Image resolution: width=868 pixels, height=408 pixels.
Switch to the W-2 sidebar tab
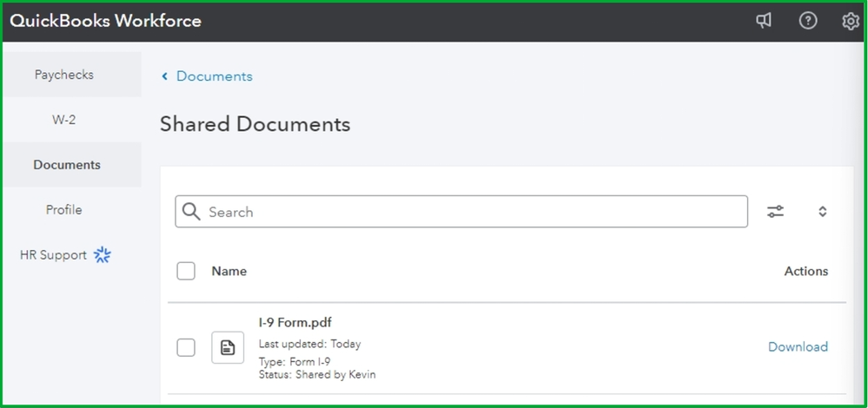(x=64, y=120)
